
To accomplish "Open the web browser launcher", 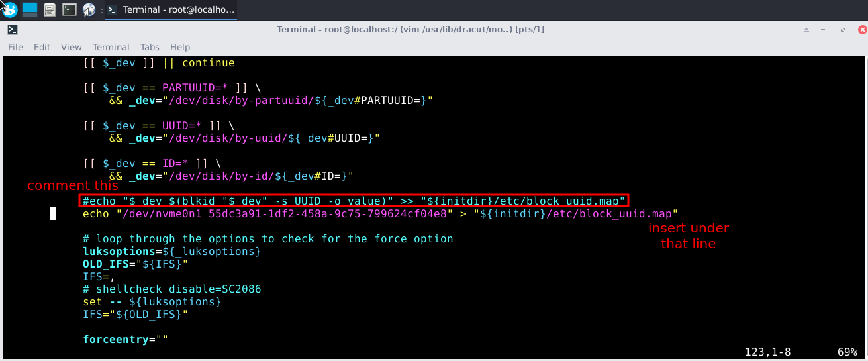I will point(89,9).
